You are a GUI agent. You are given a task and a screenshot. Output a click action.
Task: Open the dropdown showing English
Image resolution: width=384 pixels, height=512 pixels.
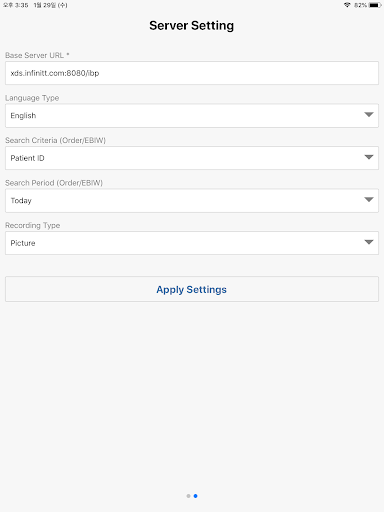point(192,116)
